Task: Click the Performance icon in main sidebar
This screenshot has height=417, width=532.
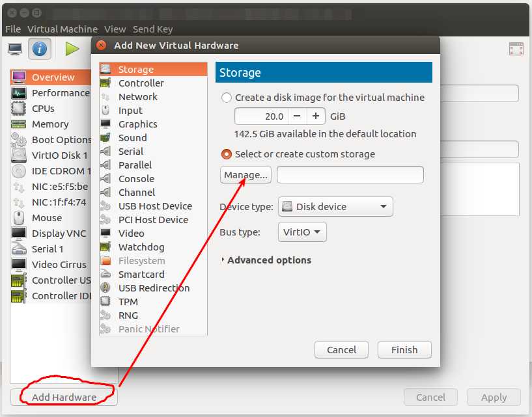Action: 18,93
